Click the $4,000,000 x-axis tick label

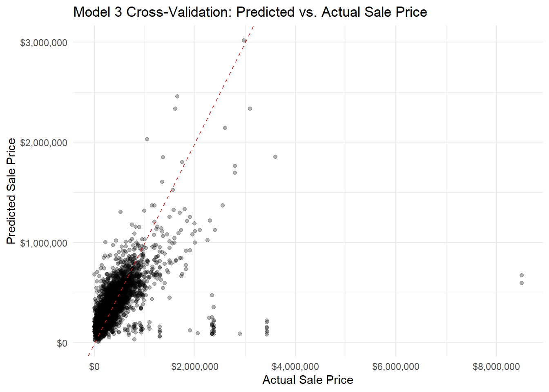(295, 367)
